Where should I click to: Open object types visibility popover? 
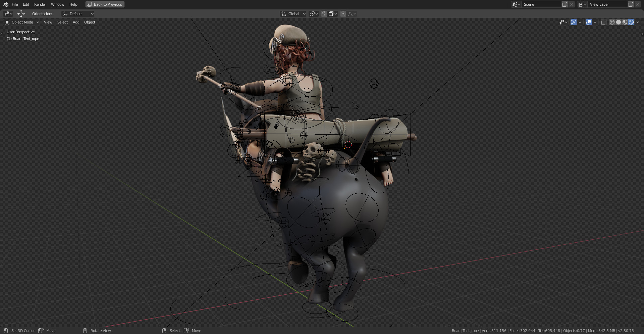point(563,22)
